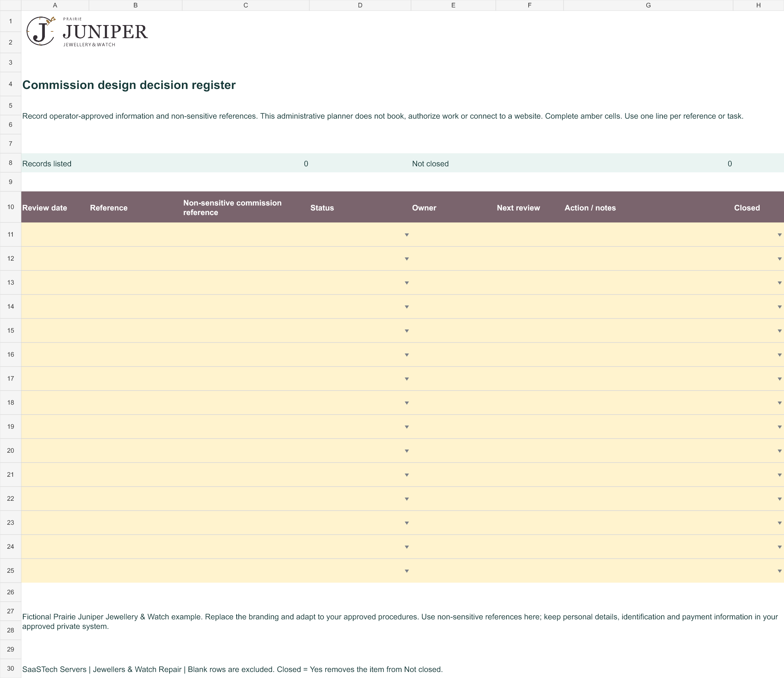Click the Fictional Prairie Juniper disclaimer text

400,621
